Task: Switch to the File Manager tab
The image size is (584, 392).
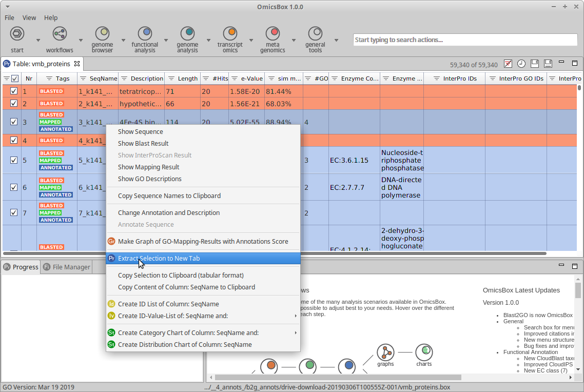Action: point(71,267)
